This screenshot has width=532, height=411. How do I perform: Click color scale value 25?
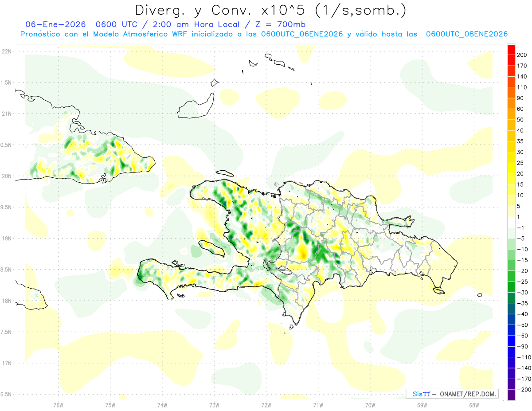[x=520, y=163]
